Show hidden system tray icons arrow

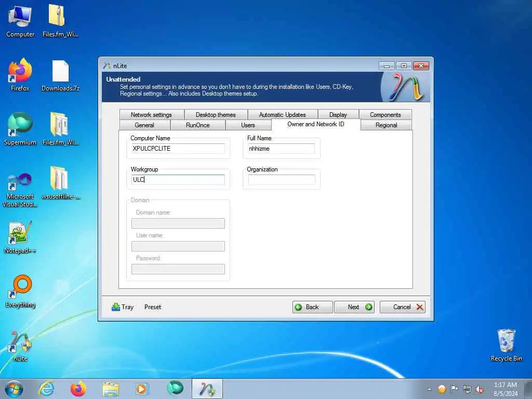pos(430,390)
